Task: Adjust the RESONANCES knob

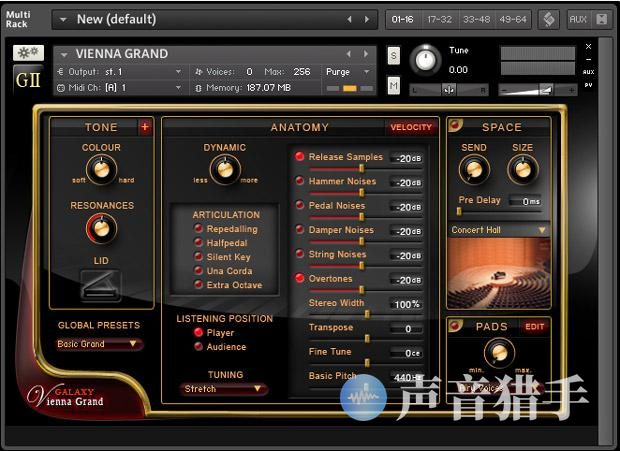Action: (x=102, y=228)
